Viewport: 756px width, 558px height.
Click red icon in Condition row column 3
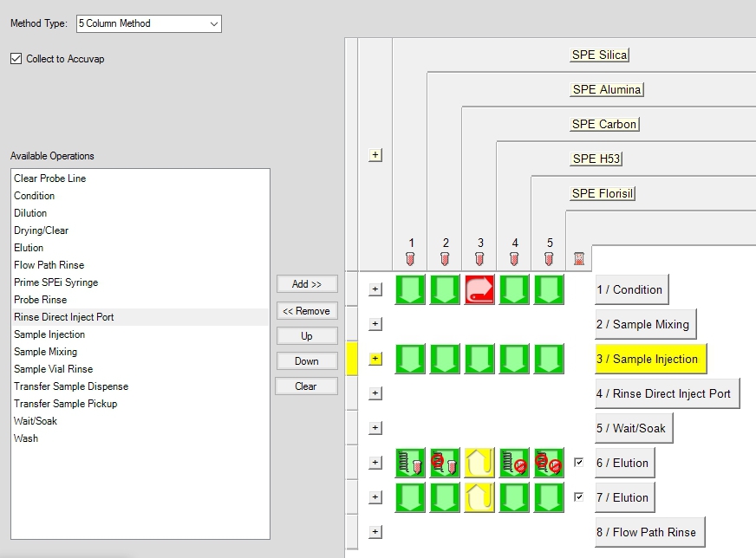tap(479, 289)
